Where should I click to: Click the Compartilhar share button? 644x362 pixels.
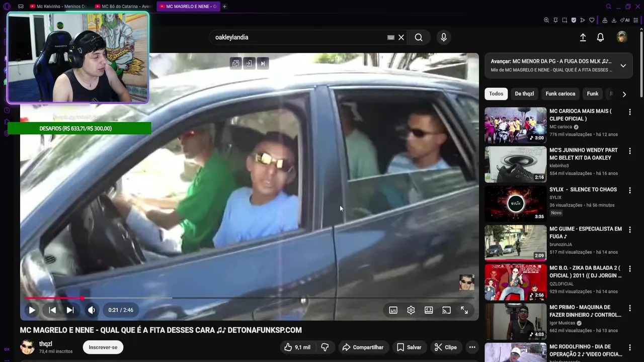[x=363, y=347]
